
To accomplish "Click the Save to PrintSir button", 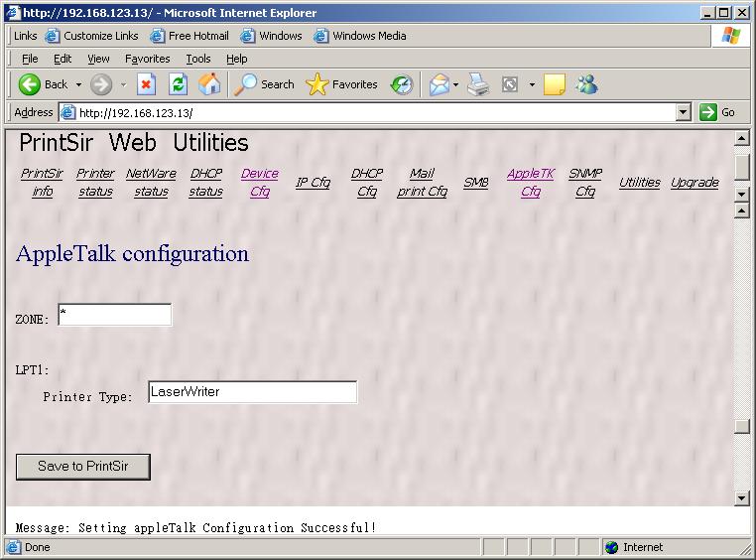I will click(83, 467).
